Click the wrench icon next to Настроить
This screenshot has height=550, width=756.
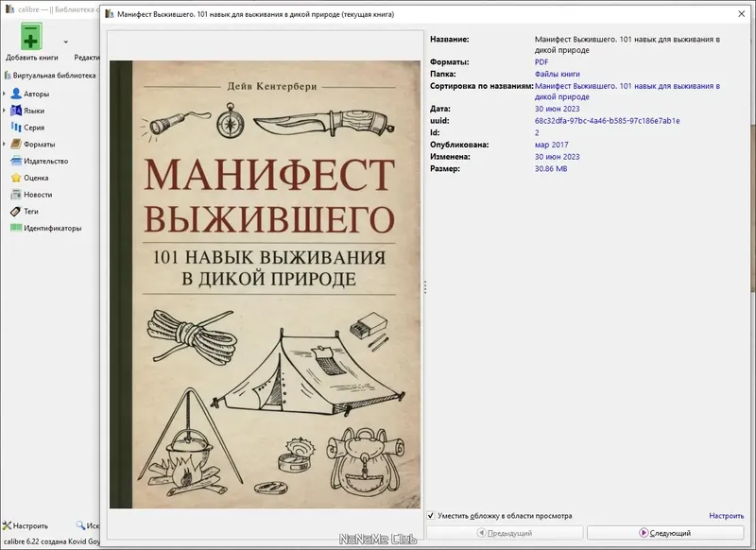click(7, 525)
